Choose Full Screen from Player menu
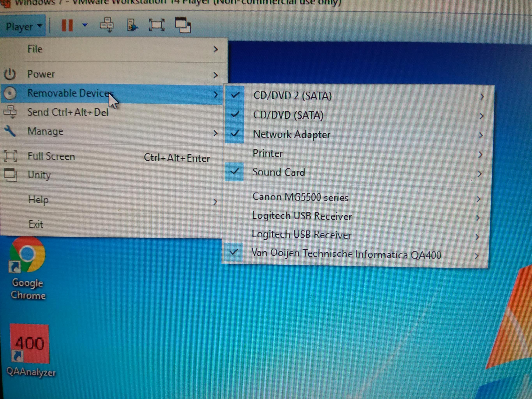 click(x=112, y=157)
